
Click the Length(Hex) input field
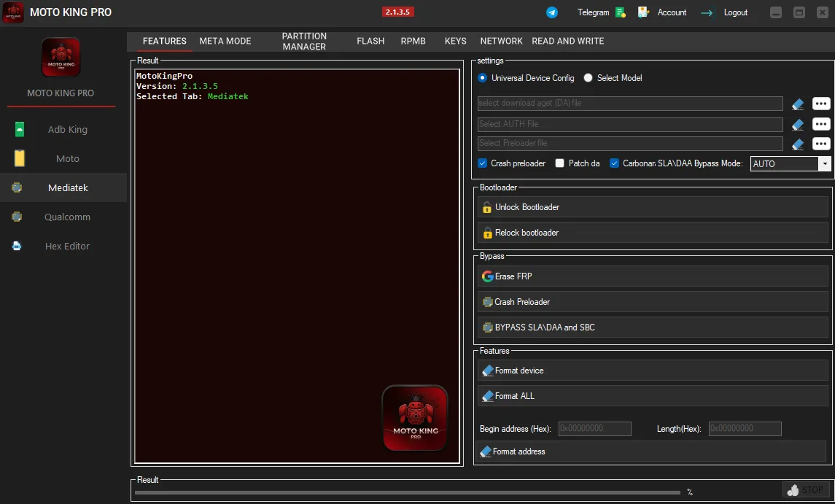[745, 428]
